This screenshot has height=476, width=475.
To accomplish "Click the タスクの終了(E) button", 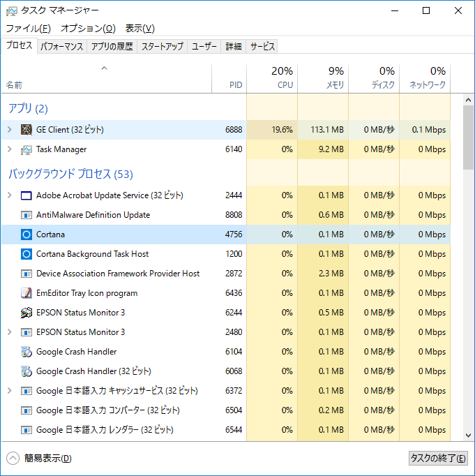I will pos(438,458).
